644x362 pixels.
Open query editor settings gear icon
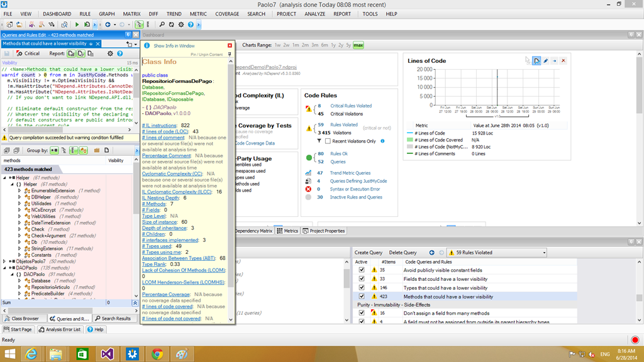coord(111,53)
